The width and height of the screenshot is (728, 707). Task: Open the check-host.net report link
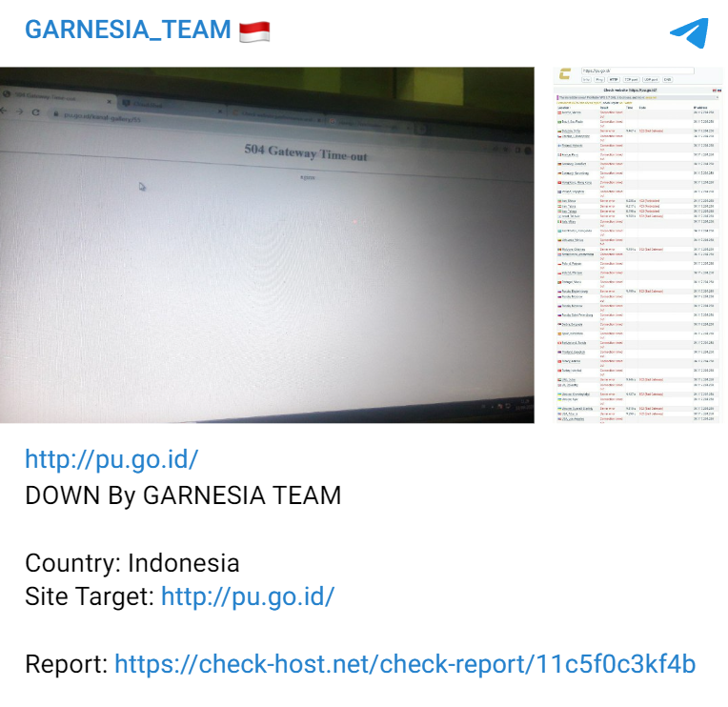pos(405,664)
